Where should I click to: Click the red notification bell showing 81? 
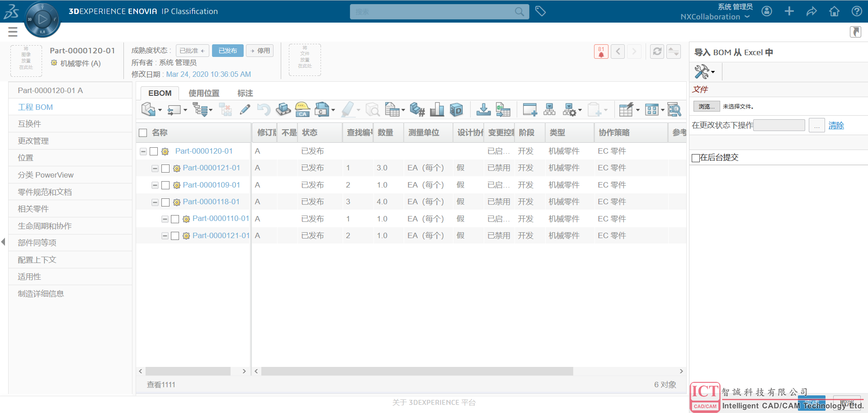601,52
